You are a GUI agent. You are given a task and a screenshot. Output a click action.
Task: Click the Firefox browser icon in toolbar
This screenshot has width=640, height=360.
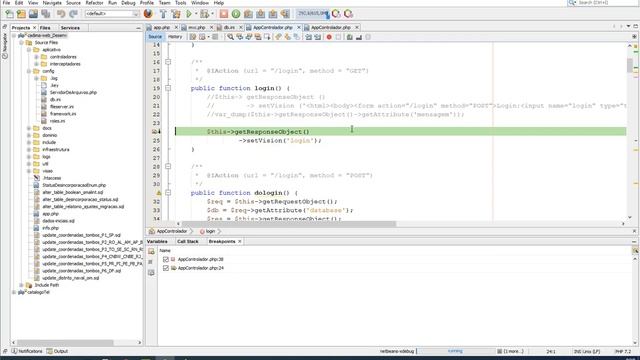click(x=148, y=14)
